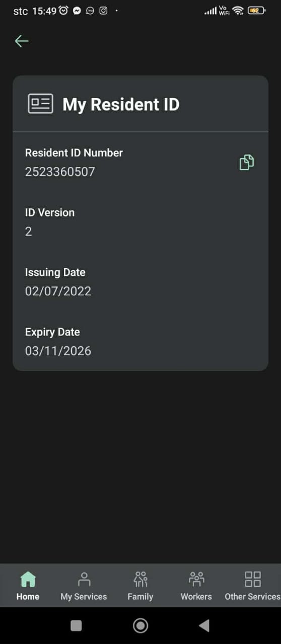Image resolution: width=281 pixels, height=644 pixels.
Task: Switch to the Workers tab label
Action: click(196, 597)
